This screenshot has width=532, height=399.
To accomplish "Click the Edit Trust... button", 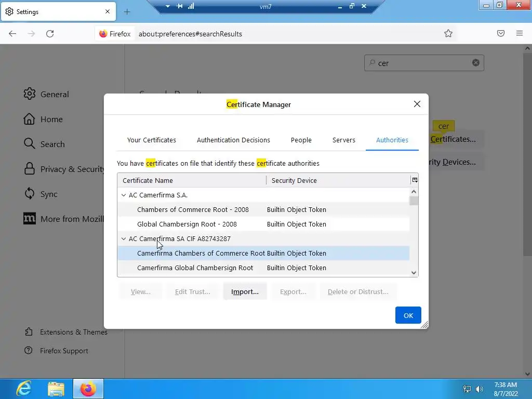I will pyautogui.click(x=192, y=292).
